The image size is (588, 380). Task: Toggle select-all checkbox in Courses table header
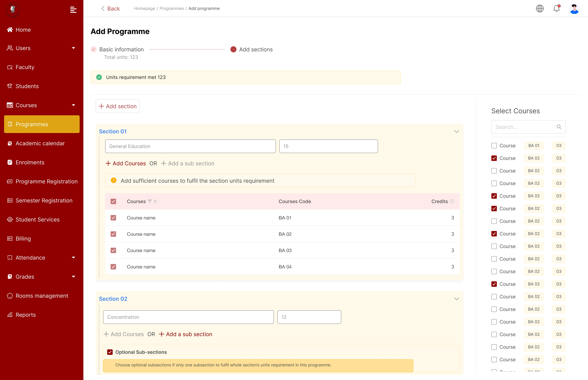(x=113, y=201)
